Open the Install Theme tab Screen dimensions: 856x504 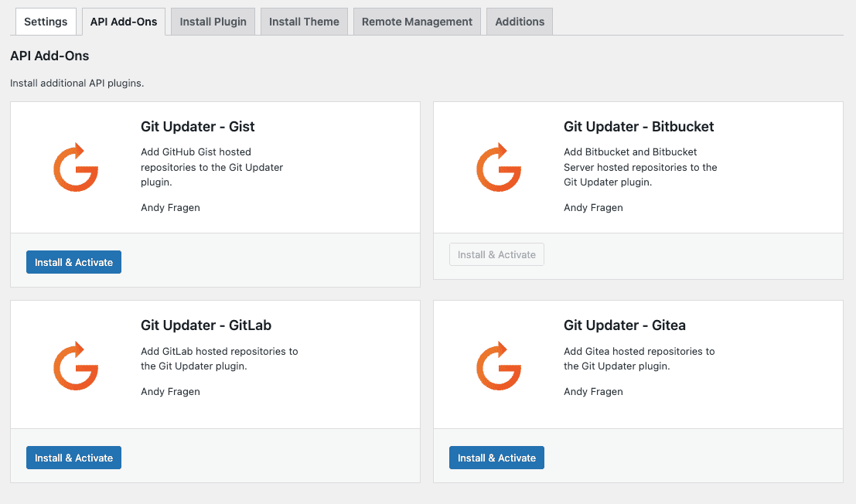[x=304, y=21]
